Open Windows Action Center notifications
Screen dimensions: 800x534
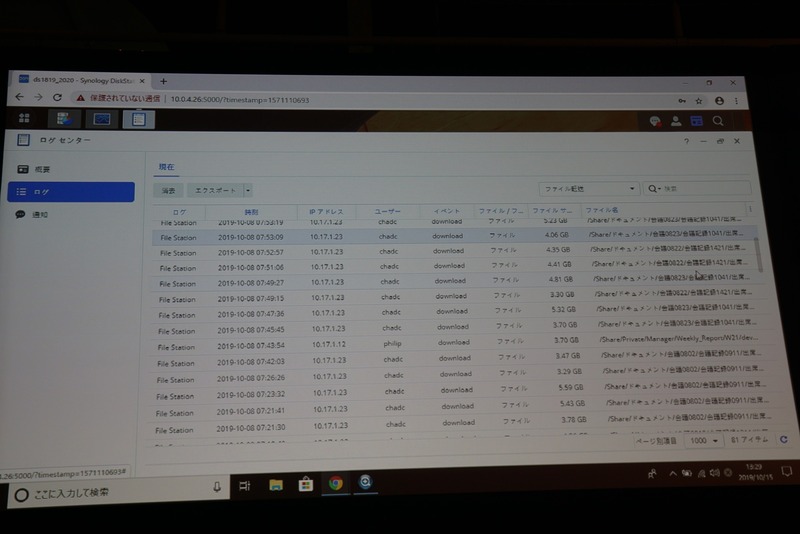click(x=787, y=471)
